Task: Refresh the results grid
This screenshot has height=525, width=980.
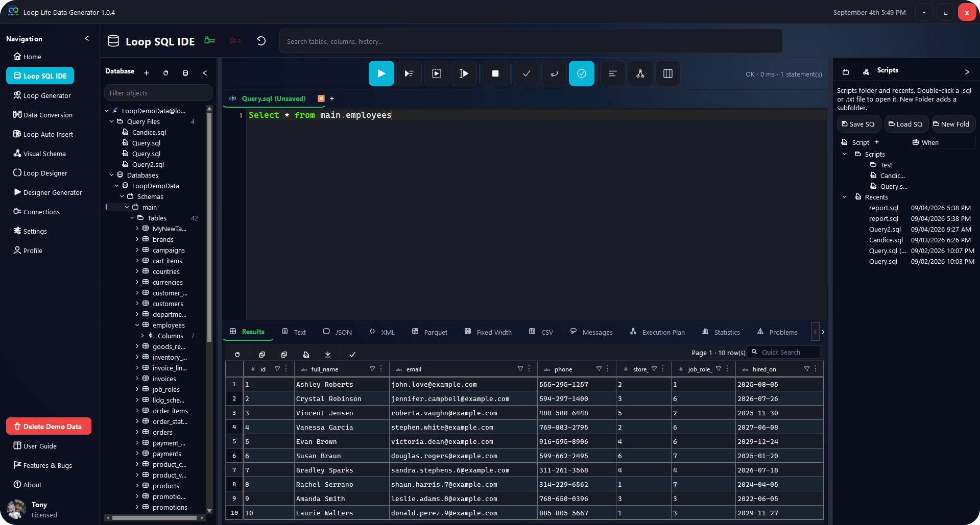Action: pos(237,354)
